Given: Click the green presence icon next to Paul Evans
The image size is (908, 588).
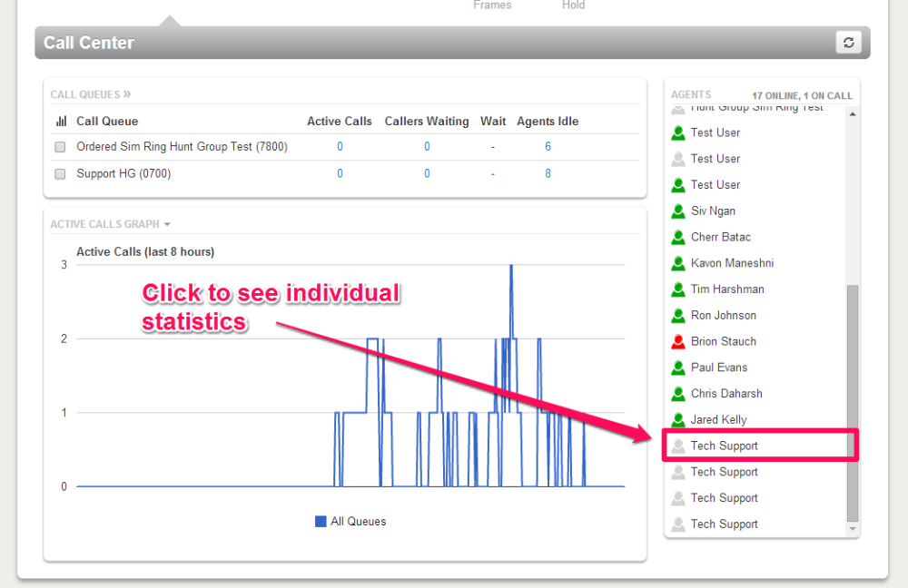Looking at the screenshot, I should pyautogui.click(x=677, y=367).
